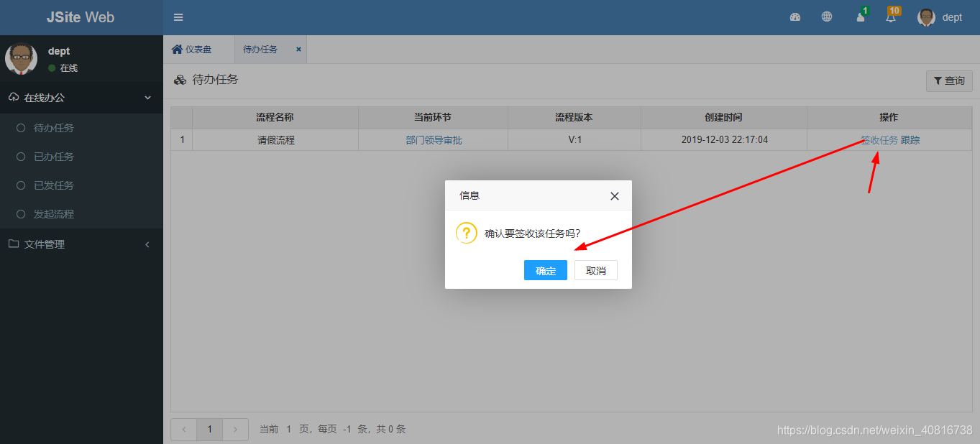Click the 文件管理 menu label
The height and width of the screenshot is (444, 980).
[x=45, y=244]
